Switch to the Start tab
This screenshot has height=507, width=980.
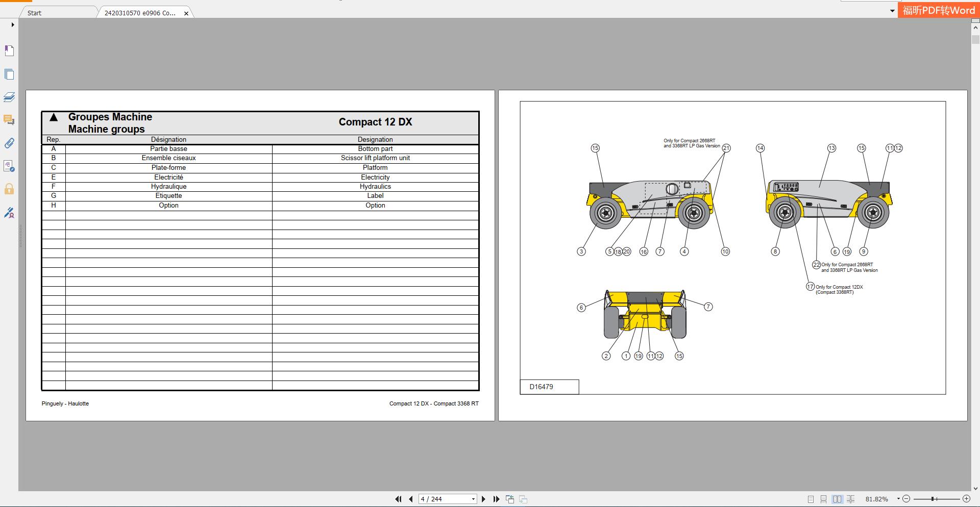pyautogui.click(x=35, y=13)
